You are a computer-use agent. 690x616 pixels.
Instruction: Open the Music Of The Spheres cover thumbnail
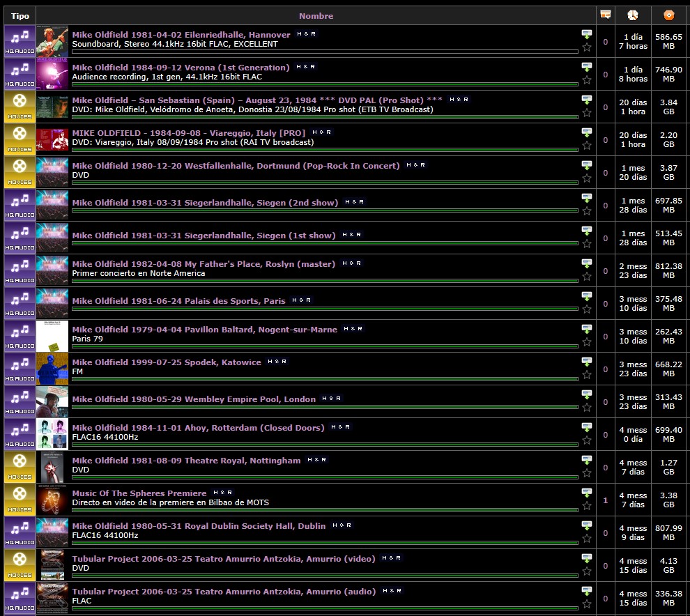(x=52, y=500)
